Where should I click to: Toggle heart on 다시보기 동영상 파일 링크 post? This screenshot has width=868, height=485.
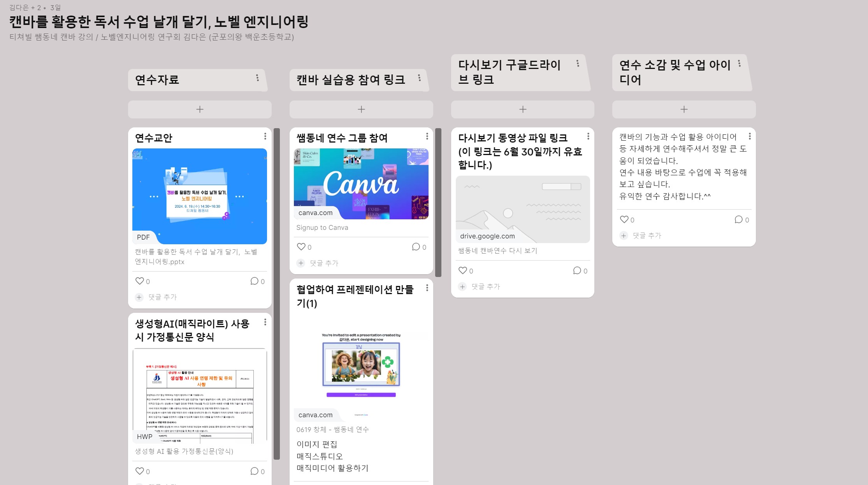[x=462, y=270]
